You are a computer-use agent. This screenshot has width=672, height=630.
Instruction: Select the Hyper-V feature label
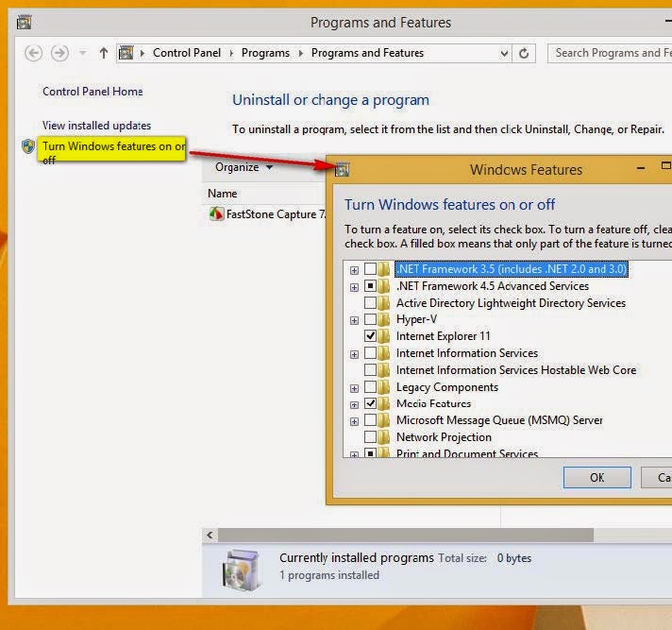(x=416, y=319)
